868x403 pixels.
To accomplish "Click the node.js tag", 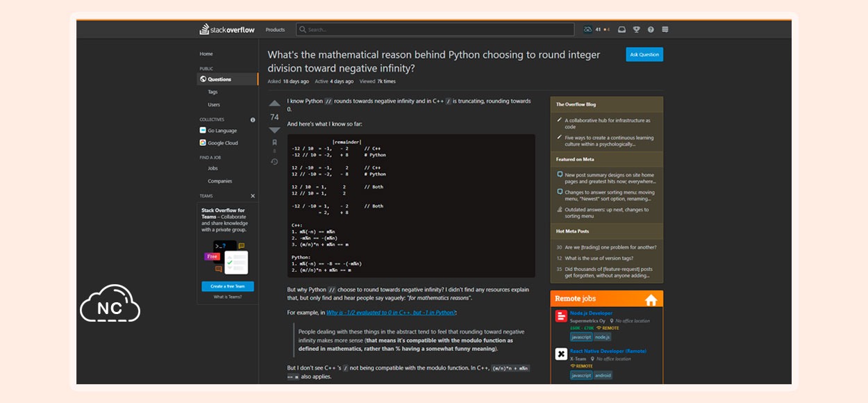I will point(603,337).
